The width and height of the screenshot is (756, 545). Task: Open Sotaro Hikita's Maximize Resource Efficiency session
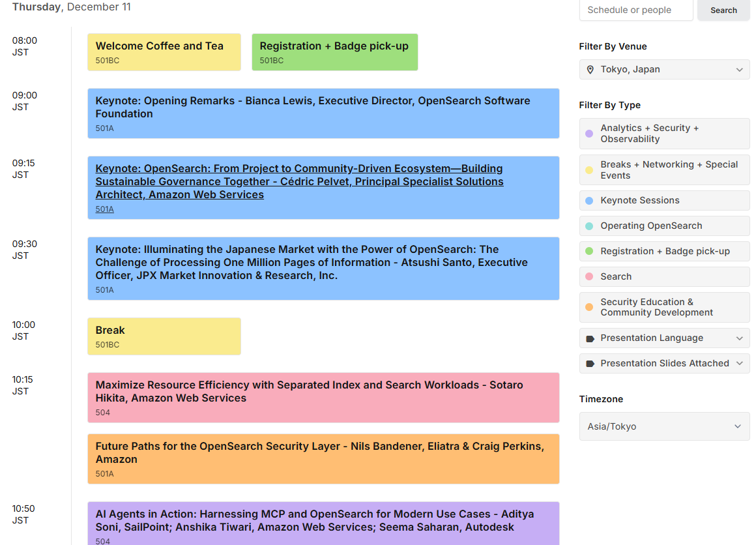click(x=323, y=398)
